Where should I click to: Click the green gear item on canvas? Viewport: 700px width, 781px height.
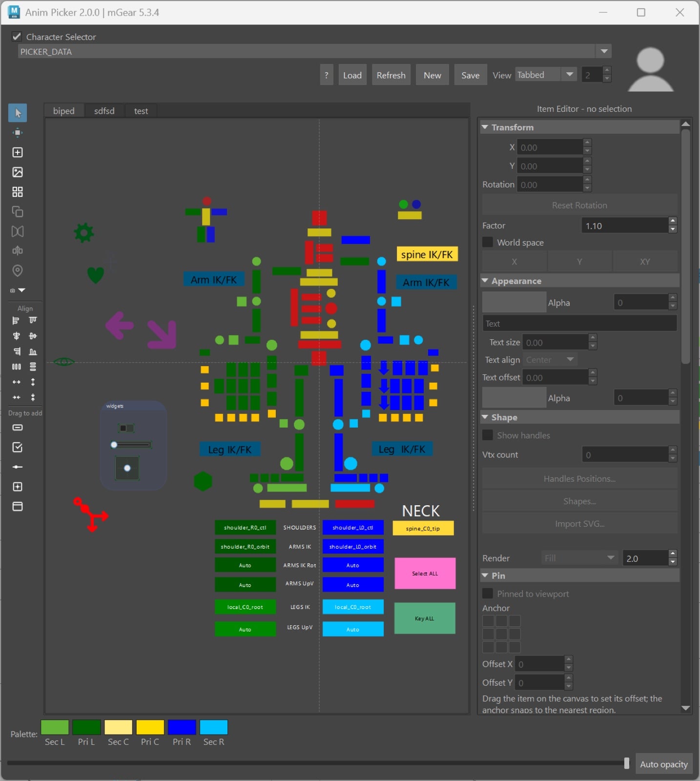coord(84,233)
